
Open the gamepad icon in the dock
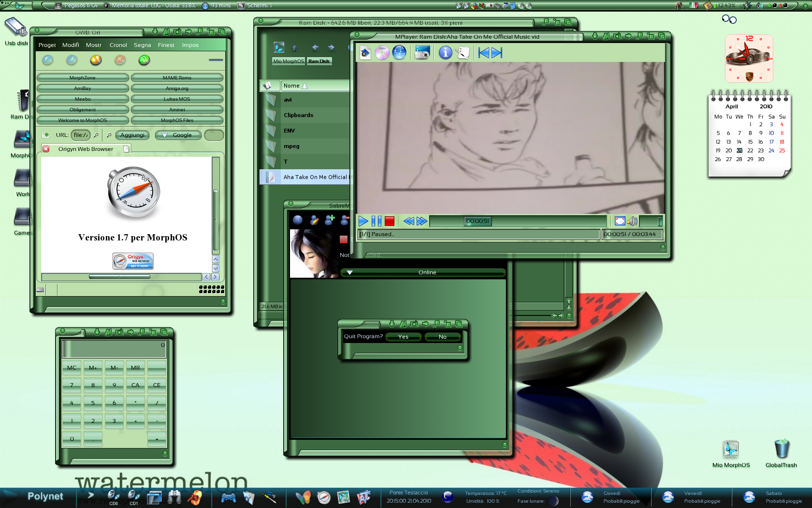228,497
